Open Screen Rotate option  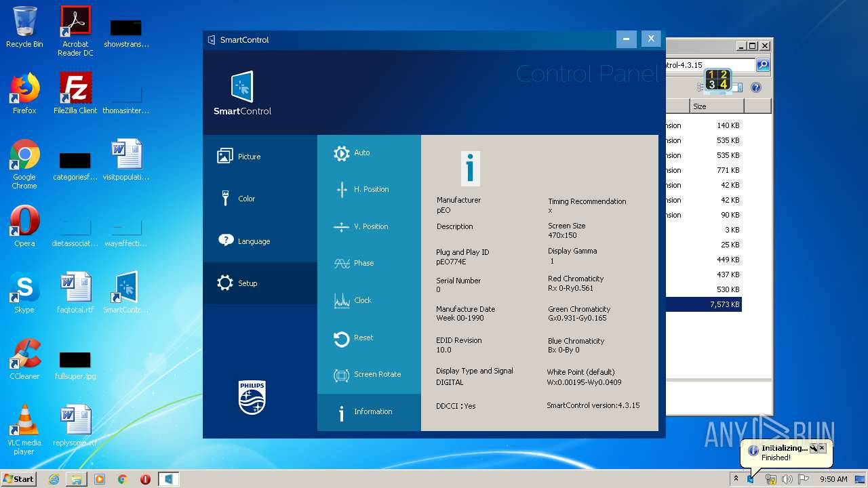pyautogui.click(x=369, y=375)
